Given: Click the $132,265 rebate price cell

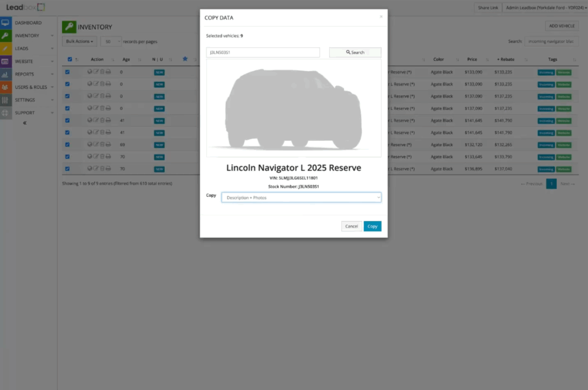Looking at the screenshot, I should tap(503, 145).
